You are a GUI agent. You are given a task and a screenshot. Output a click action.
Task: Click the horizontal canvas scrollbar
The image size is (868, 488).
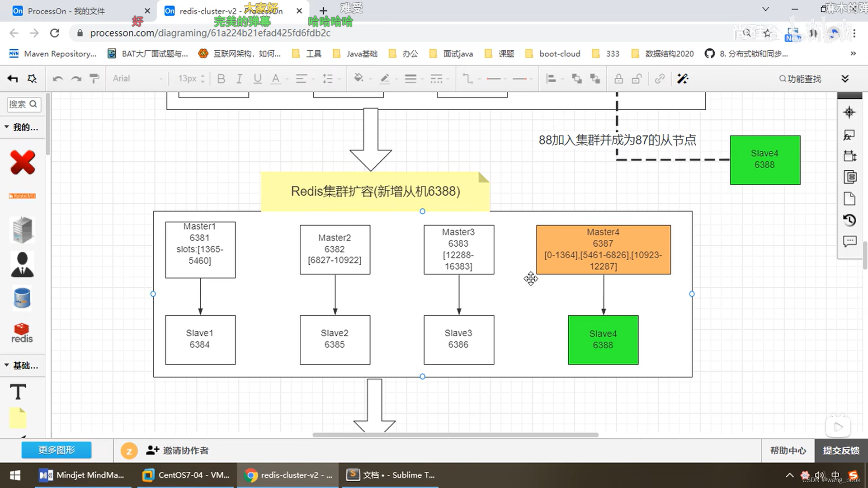click(x=455, y=435)
